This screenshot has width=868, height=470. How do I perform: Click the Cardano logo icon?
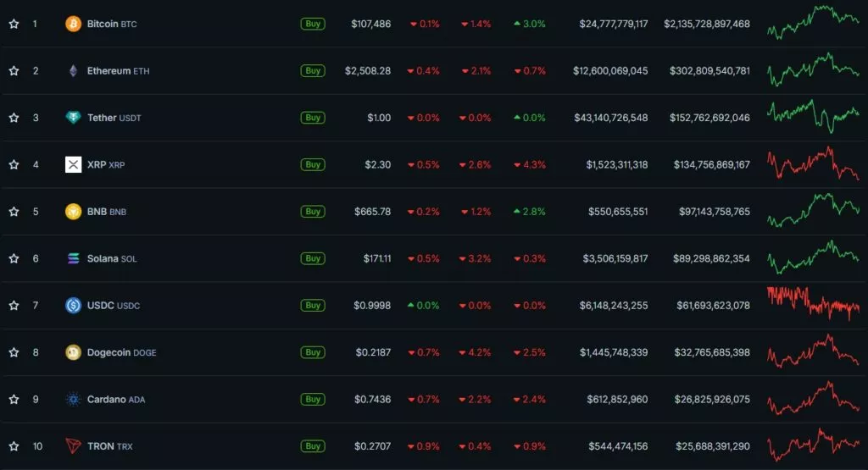pos(74,399)
